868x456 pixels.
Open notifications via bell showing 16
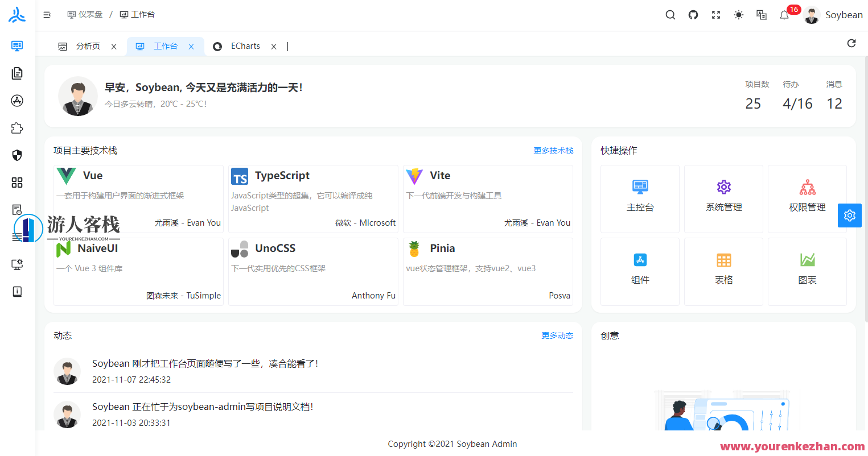pos(784,15)
